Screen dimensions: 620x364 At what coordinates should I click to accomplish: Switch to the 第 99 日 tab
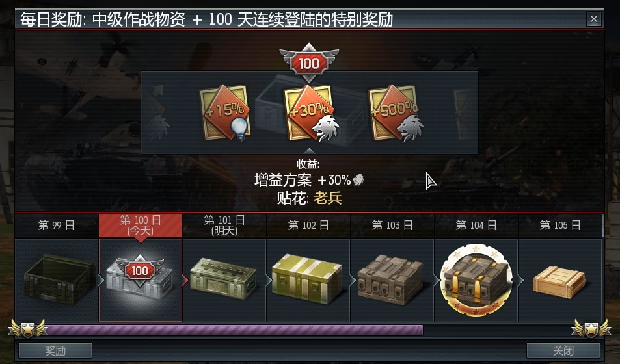(x=57, y=226)
